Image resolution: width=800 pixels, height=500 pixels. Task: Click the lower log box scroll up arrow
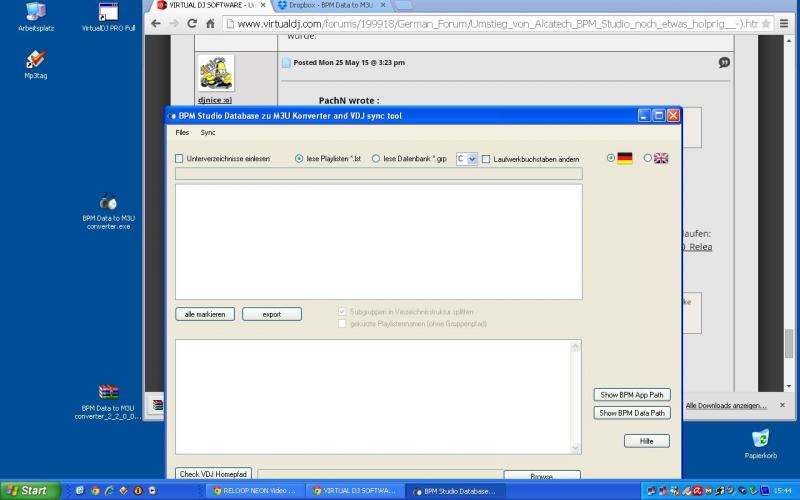click(x=576, y=346)
